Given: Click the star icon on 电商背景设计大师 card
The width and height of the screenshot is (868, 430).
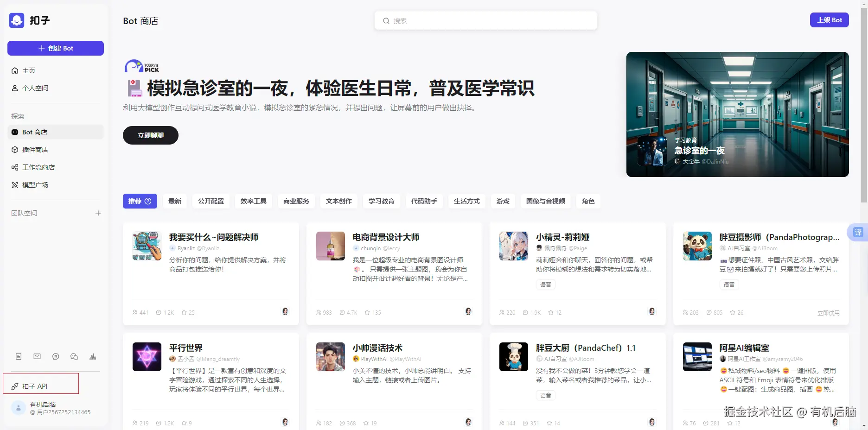Looking at the screenshot, I should [x=367, y=313].
